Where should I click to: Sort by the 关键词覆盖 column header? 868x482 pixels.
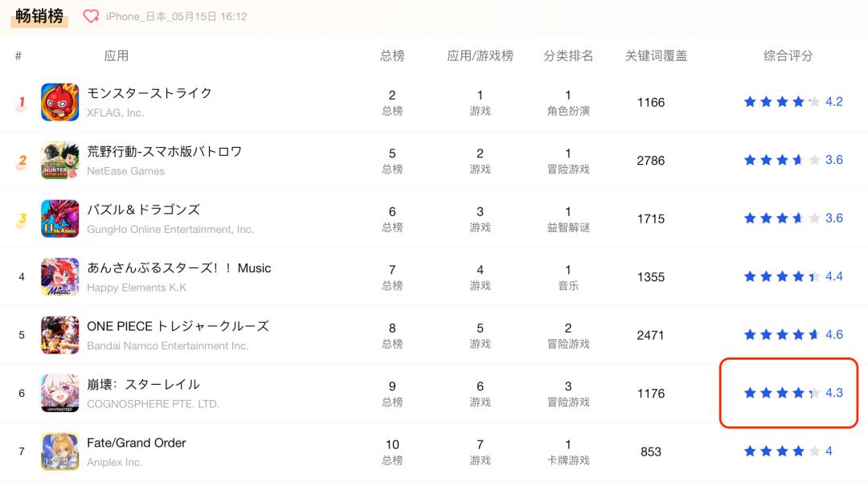(656, 56)
